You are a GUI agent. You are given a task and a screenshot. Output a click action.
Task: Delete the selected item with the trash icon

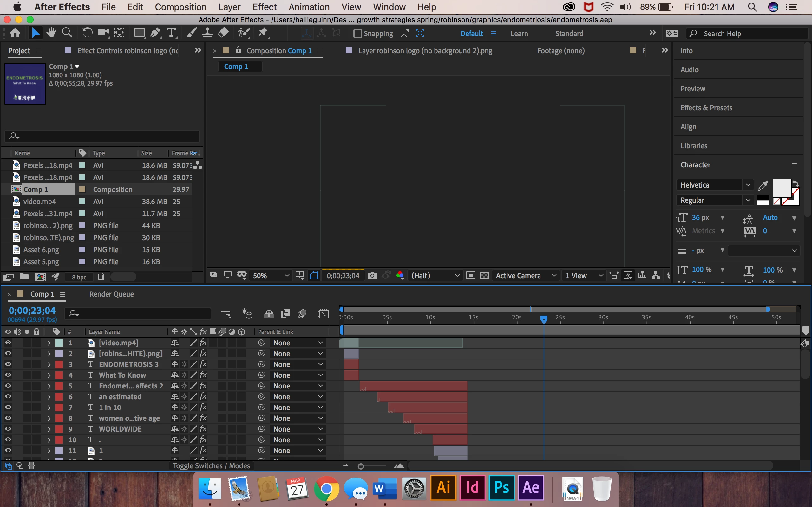point(101,277)
